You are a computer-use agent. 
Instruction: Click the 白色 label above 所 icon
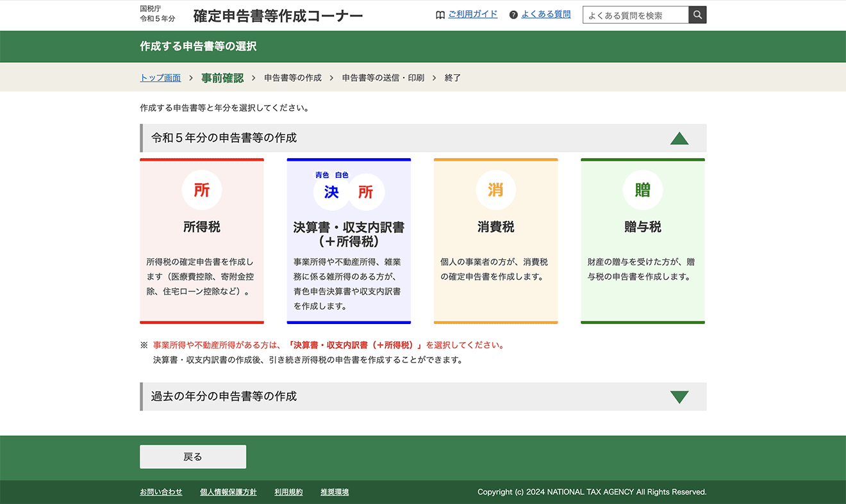342,175
